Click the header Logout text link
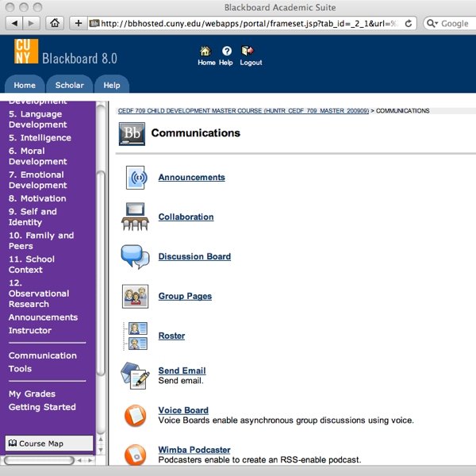The image size is (476, 476). (x=251, y=63)
